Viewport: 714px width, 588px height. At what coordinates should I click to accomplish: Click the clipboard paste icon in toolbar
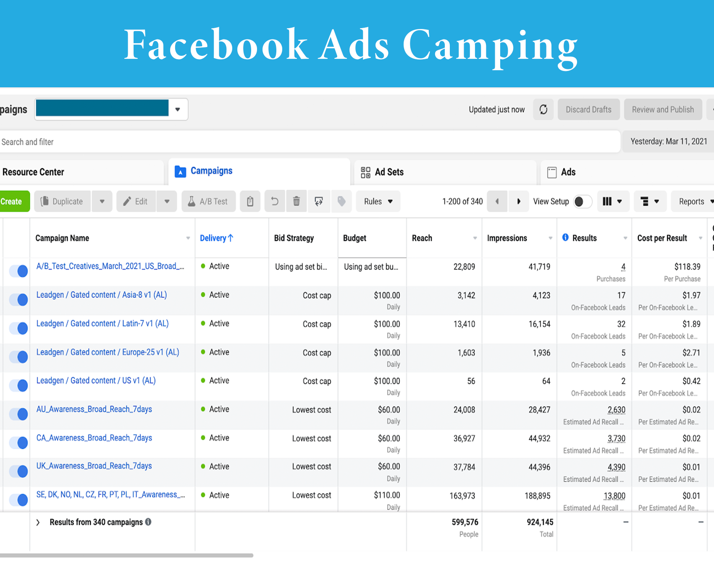250,201
